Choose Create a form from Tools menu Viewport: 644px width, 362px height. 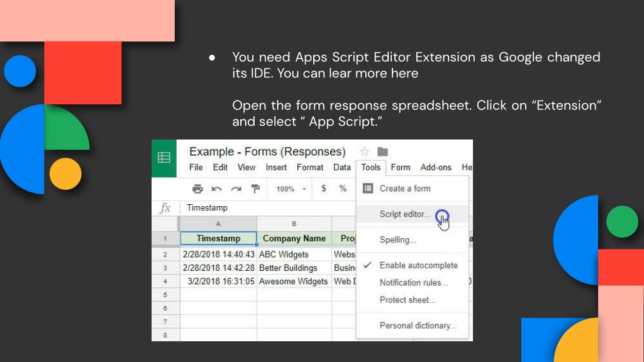(x=413, y=189)
